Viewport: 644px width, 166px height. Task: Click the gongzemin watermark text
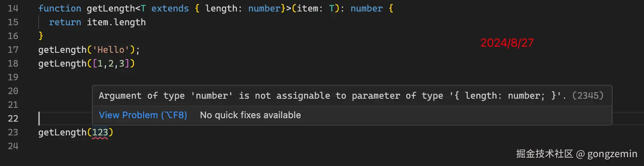point(612,154)
